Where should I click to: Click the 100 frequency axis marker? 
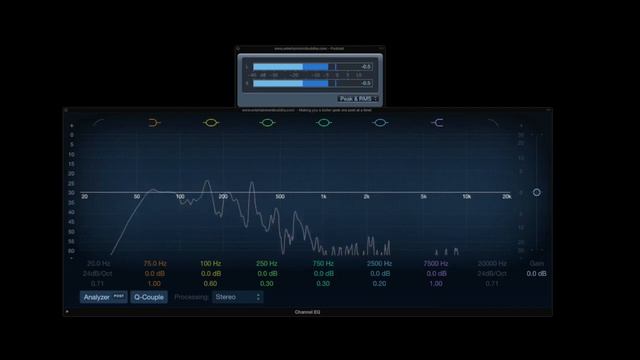click(180, 197)
